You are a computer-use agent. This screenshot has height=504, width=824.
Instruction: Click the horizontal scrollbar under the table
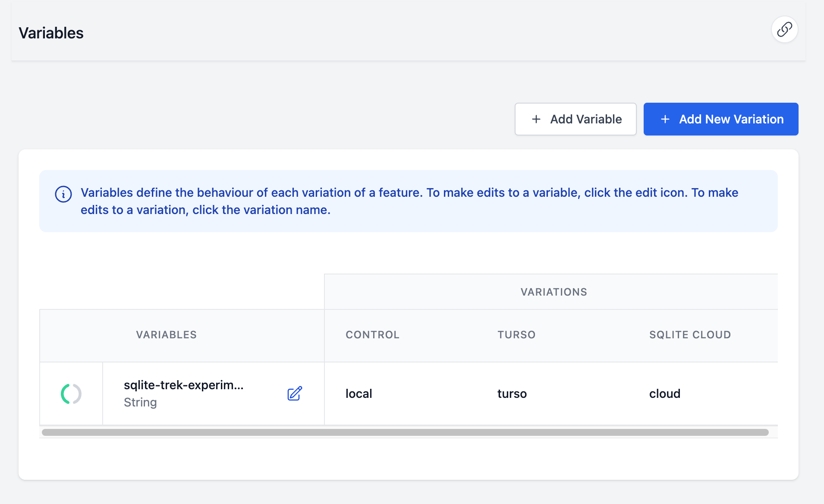[x=405, y=432]
